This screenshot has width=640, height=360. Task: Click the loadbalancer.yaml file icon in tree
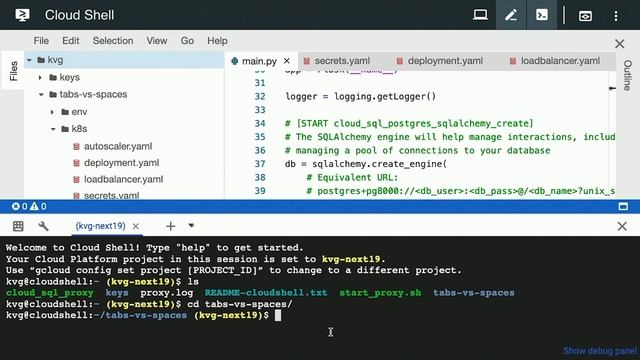(x=76, y=180)
